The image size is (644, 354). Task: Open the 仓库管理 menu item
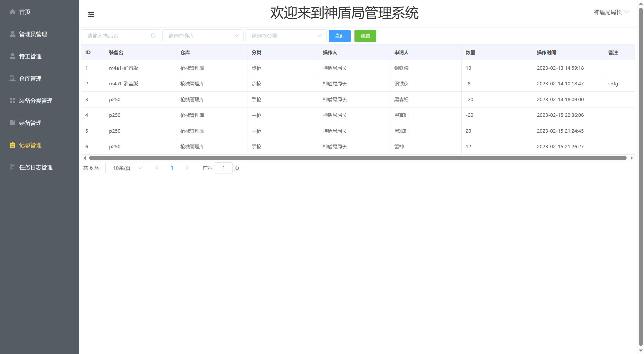pyautogui.click(x=39, y=79)
